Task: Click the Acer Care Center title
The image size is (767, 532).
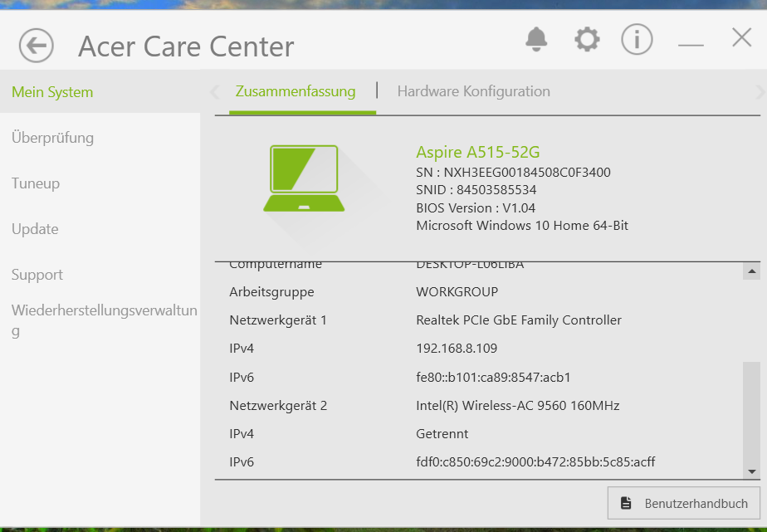Action: [186, 46]
